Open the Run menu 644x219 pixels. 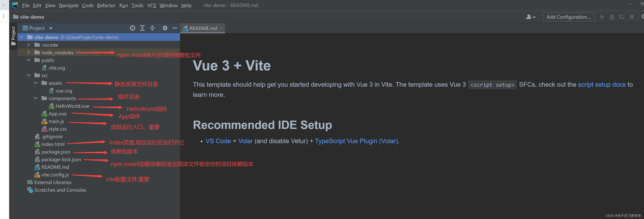pos(124,5)
